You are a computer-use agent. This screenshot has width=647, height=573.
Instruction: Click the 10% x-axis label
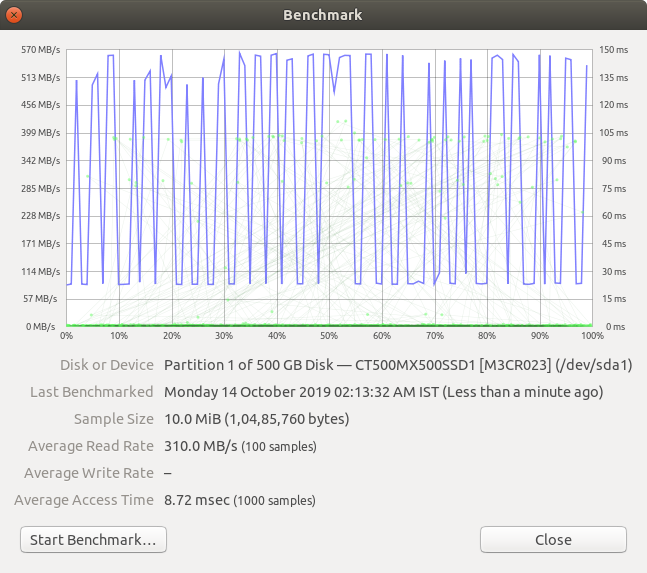tap(119, 336)
